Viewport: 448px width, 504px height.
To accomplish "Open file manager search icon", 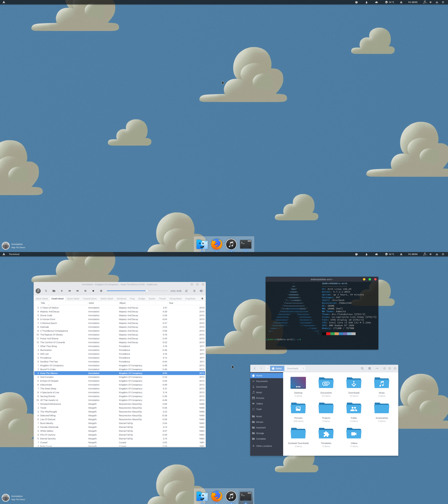I will 362,368.
